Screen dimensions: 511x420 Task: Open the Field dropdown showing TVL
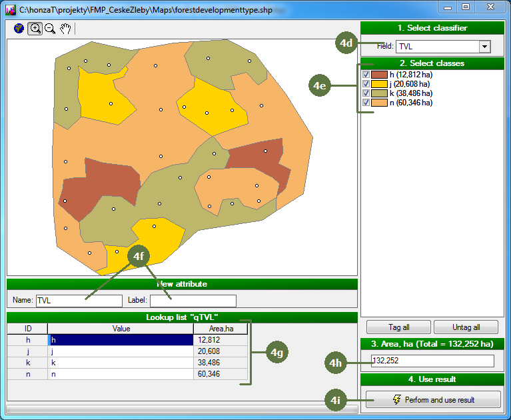pyautogui.click(x=484, y=47)
